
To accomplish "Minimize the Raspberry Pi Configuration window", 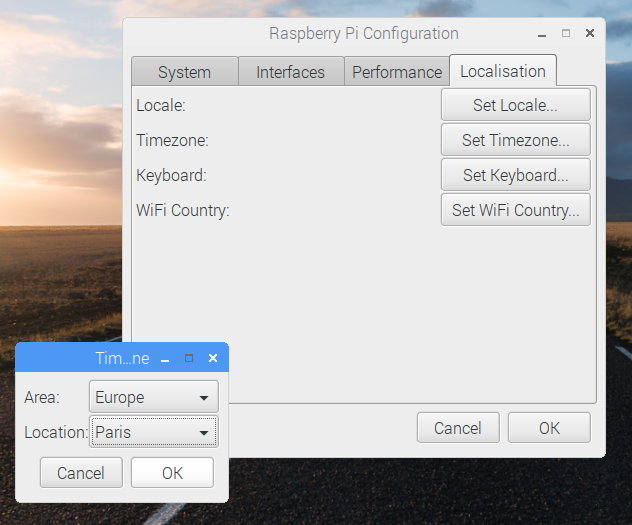I will [542, 34].
